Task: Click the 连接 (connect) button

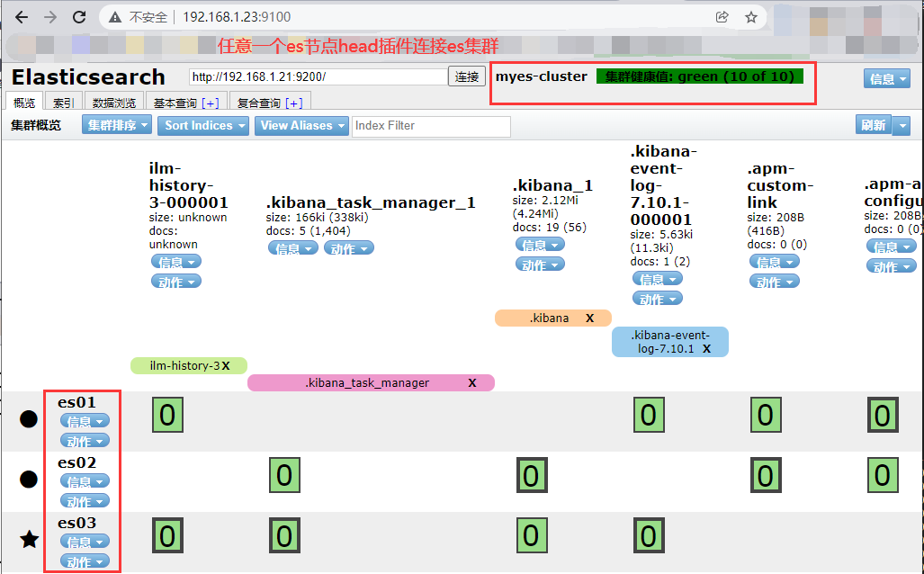Action: coord(466,76)
